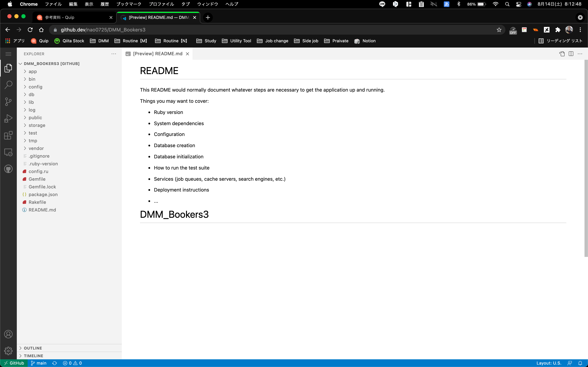
Task: Open the ブックマーク menu in menu bar
Action: 129,4
